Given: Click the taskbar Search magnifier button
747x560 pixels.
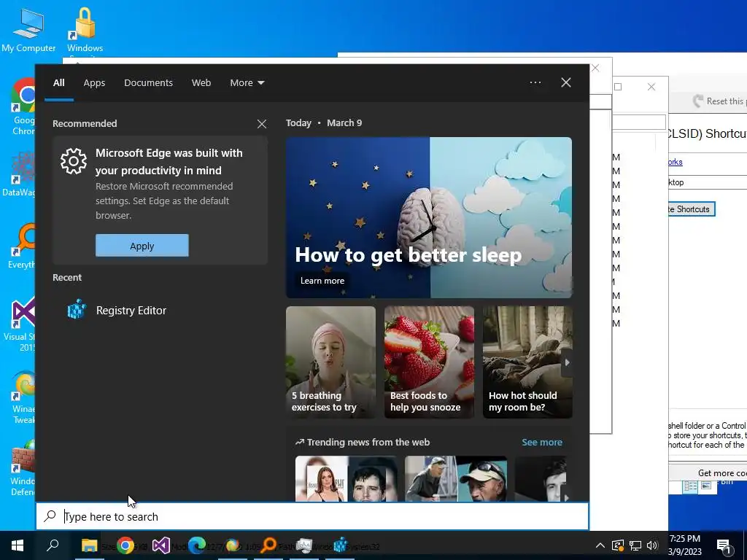Looking at the screenshot, I should click(x=53, y=545).
